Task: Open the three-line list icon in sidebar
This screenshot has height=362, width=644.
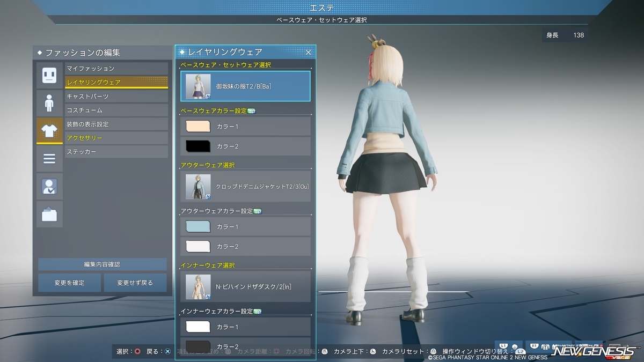Action: [x=49, y=159]
